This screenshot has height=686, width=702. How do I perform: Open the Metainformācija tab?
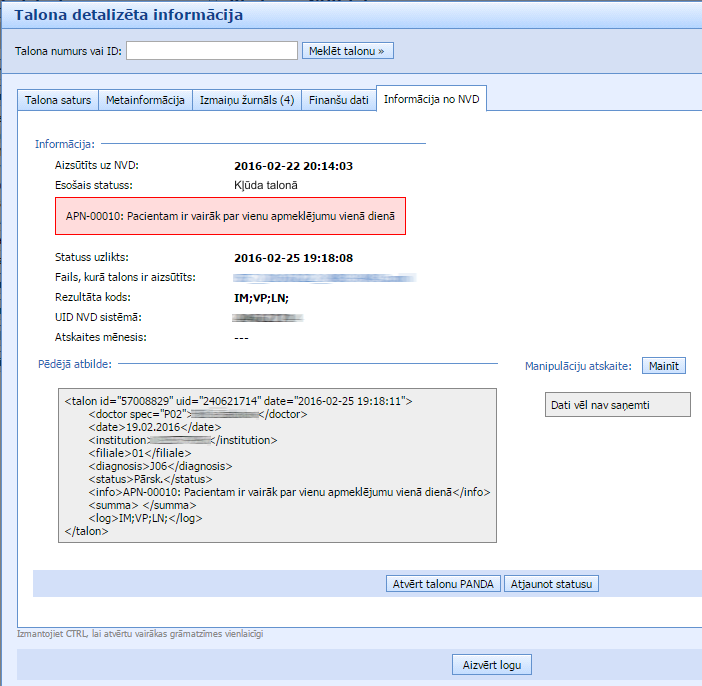tap(145, 100)
